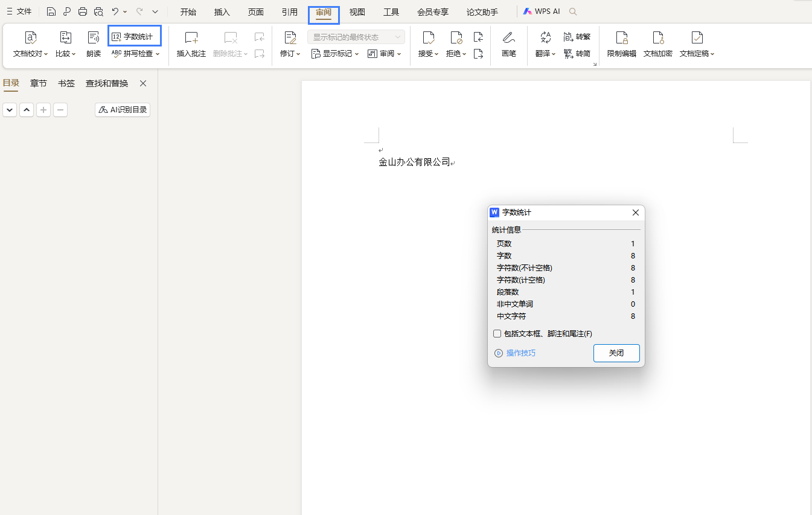Click the AI识别目录 button
Image resolution: width=812 pixels, height=515 pixels.
coord(123,110)
